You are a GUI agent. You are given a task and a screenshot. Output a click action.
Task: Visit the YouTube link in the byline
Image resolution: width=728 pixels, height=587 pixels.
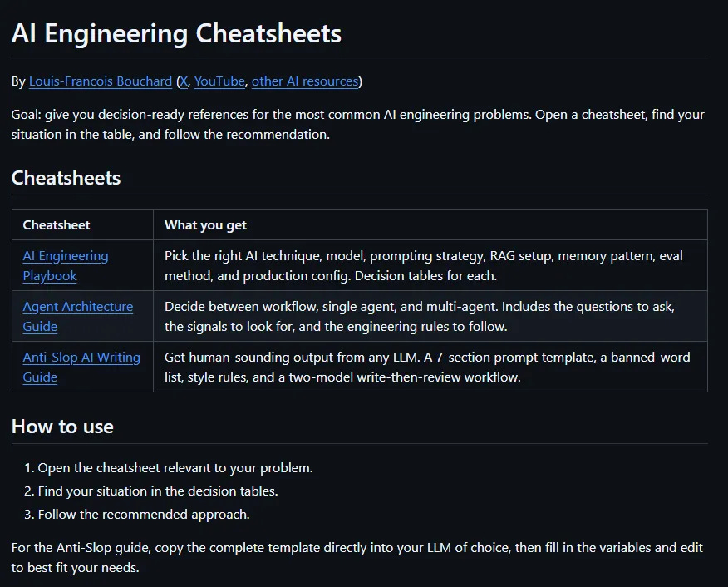tap(219, 81)
